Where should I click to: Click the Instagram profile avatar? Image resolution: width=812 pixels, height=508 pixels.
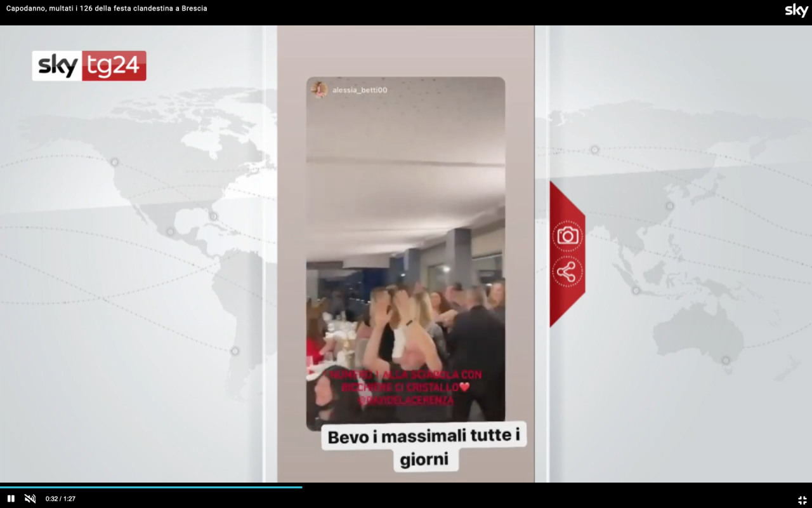pos(319,90)
